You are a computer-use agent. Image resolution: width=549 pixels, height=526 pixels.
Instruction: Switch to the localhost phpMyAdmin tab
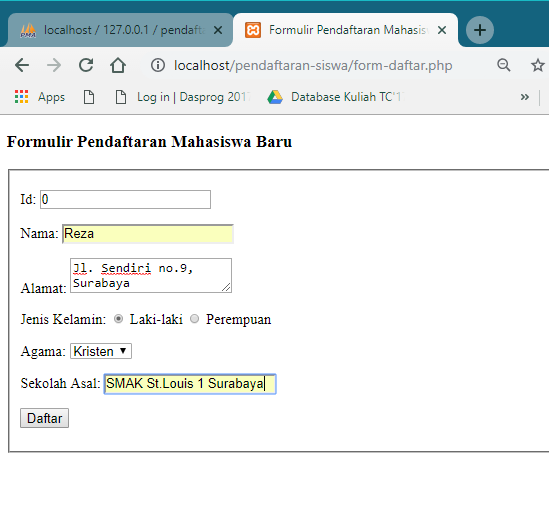click(120, 30)
